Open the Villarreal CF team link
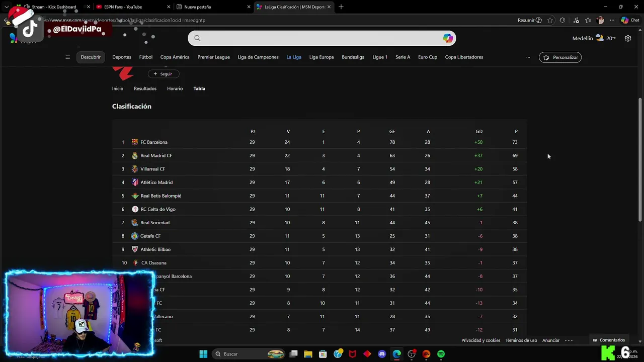The width and height of the screenshot is (644, 362). click(152, 169)
